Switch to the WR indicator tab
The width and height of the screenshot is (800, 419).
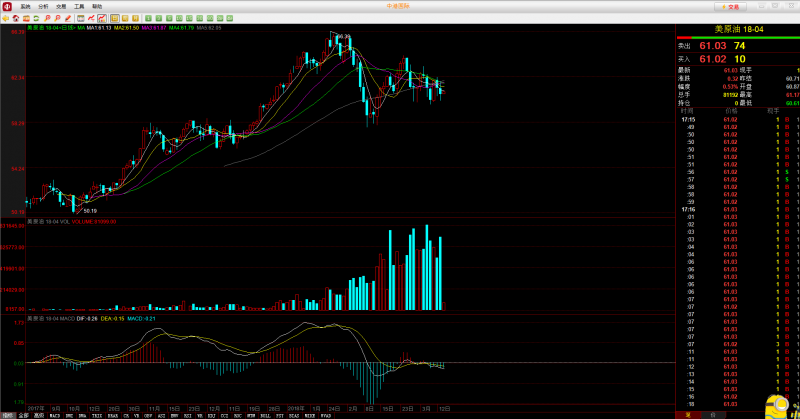coord(199,415)
